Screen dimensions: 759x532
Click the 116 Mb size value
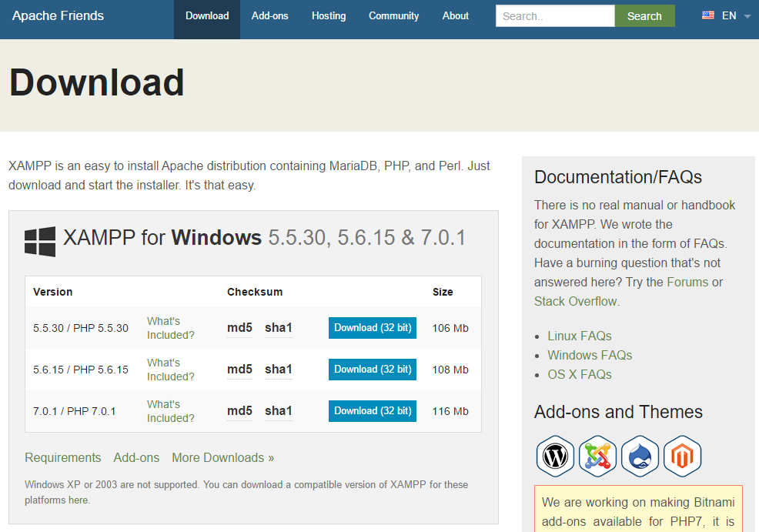pyautogui.click(x=450, y=411)
